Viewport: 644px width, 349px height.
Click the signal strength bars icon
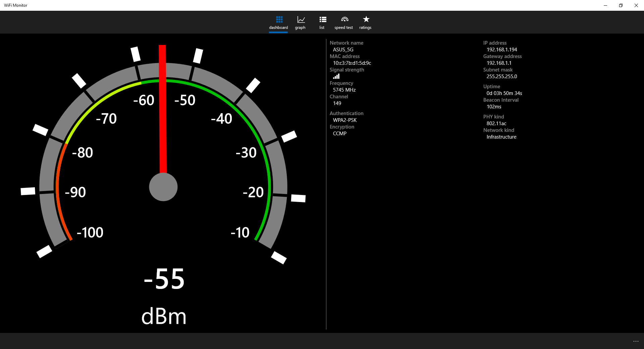pyautogui.click(x=336, y=76)
